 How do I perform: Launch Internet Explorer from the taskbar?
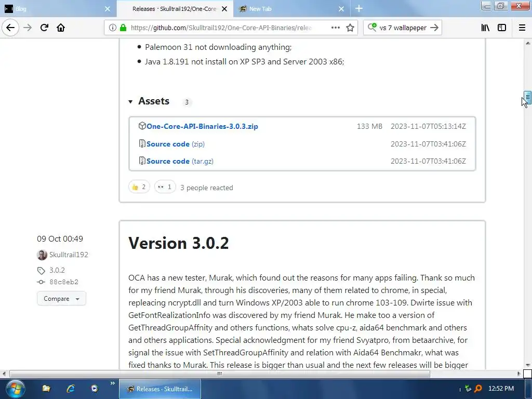click(x=71, y=389)
